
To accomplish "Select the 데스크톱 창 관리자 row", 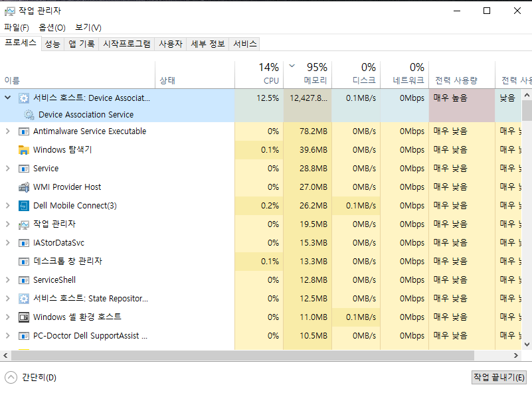I will (x=260, y=262).
